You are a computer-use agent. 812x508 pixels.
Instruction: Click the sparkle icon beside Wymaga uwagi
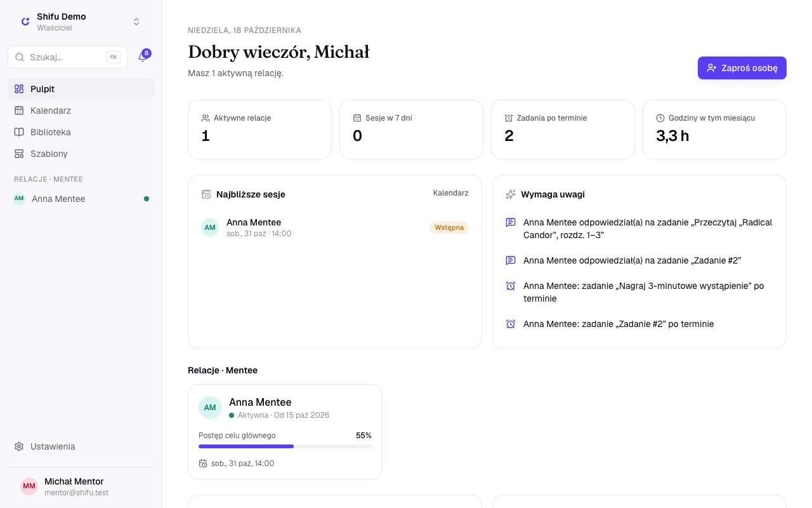click(x=511, y=194)
